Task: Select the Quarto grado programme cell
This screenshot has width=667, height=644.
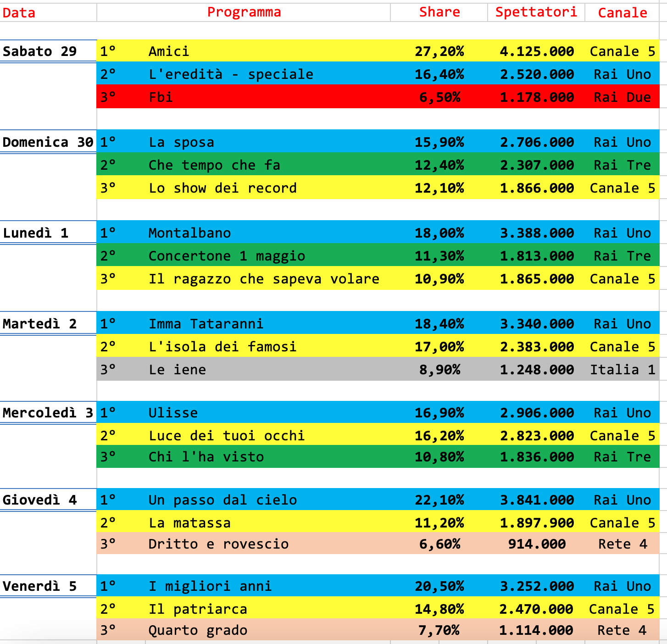Action: coord(198,630)
